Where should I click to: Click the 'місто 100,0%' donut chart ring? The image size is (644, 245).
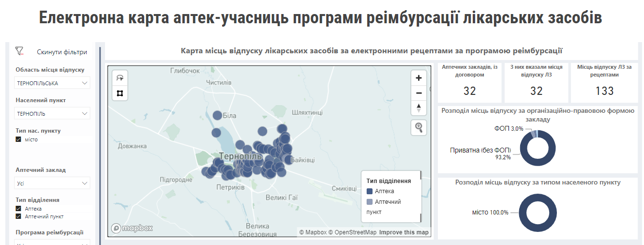(x=525, y=212)
